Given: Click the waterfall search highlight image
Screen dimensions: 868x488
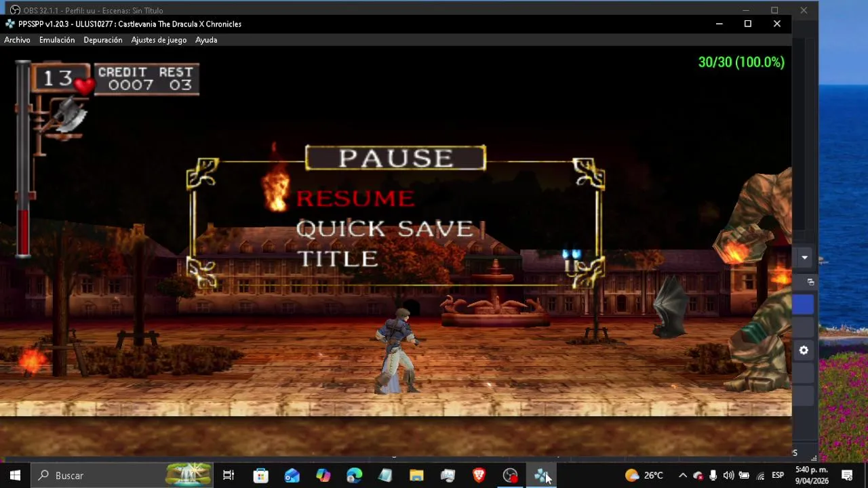Looking at the screenshot, I should pos(189,475).
